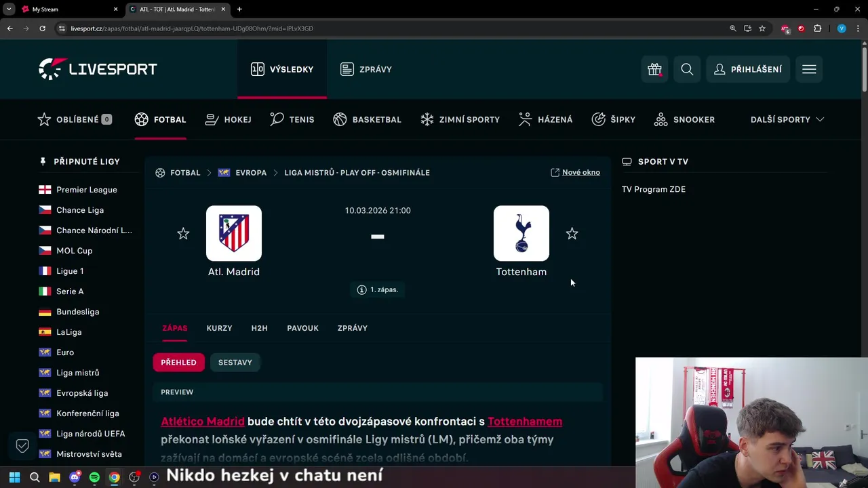Open the Házená section

pos(546,119)
